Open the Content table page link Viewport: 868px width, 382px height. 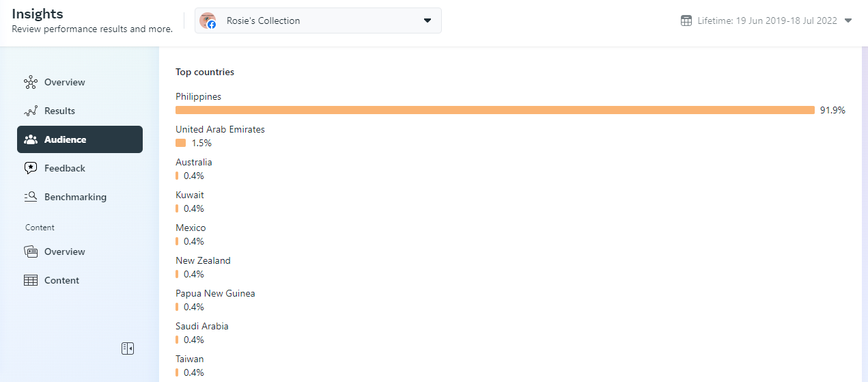pos(61,280)
